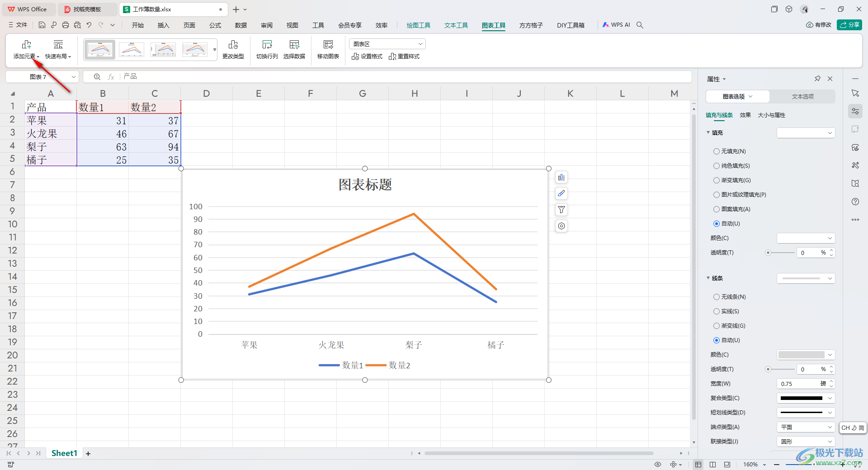Select Gradient Fill (渐变填充) under Fill
Viewport: 868px width, 470px height.
click(x=717, y=180)
